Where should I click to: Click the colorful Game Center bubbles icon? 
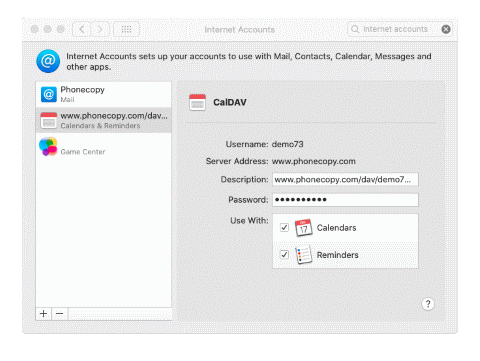pyautogui.click(x=48, y=146)
